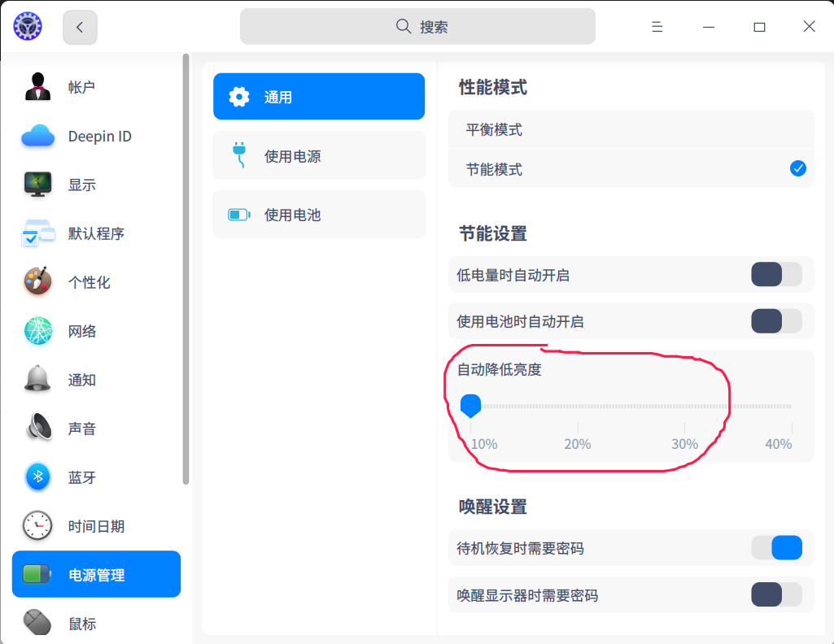Select 帐户 text in sidebar
Screen dimensions: 834x644
[82, 87]
